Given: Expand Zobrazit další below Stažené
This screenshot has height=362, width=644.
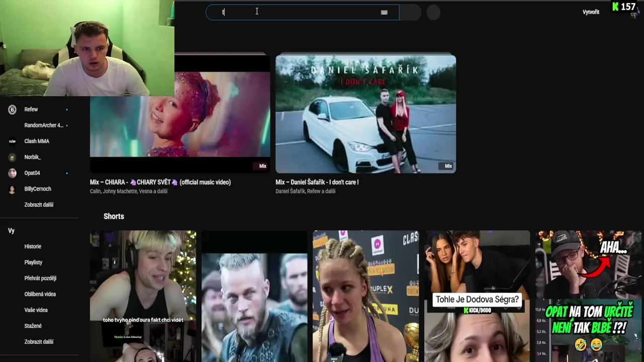Looking at the screenshot, I should click(39, 342).
